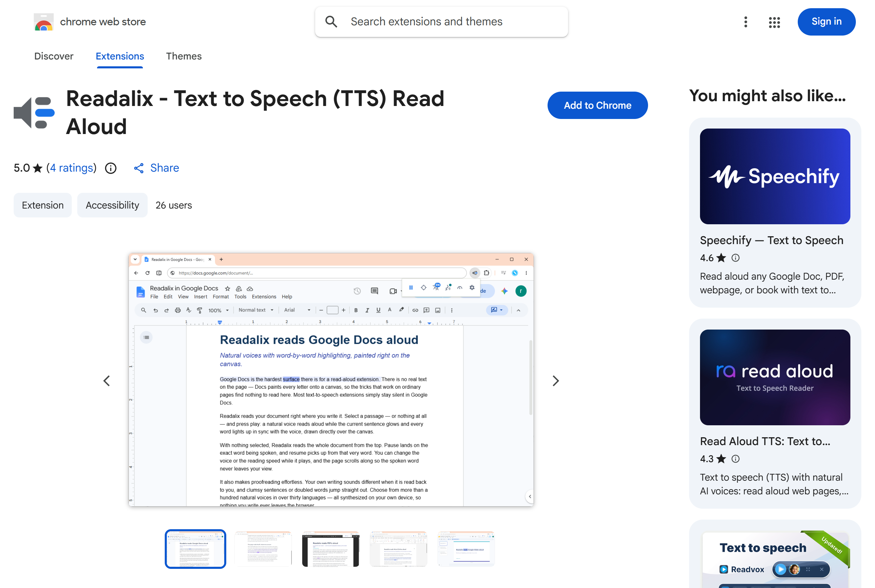Click the Chrome Web Store rainbow logo
The image size is (875, 588).
[43, 22]
